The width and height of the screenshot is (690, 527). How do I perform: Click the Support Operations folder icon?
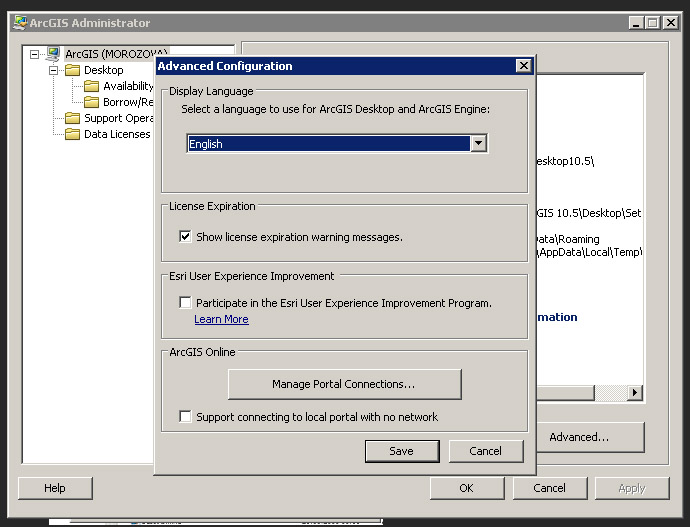click(x=72, y=118)
